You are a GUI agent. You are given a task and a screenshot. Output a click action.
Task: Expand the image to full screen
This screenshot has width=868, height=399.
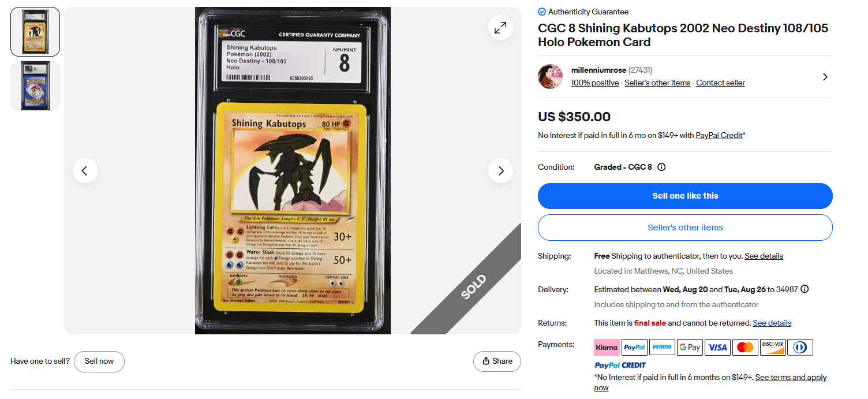tap(500, 27)
